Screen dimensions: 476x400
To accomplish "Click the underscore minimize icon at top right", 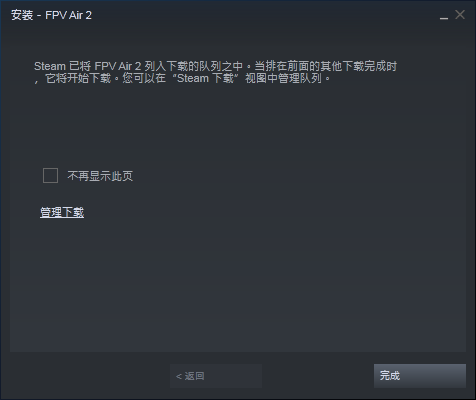I will [x=444, y=16].
